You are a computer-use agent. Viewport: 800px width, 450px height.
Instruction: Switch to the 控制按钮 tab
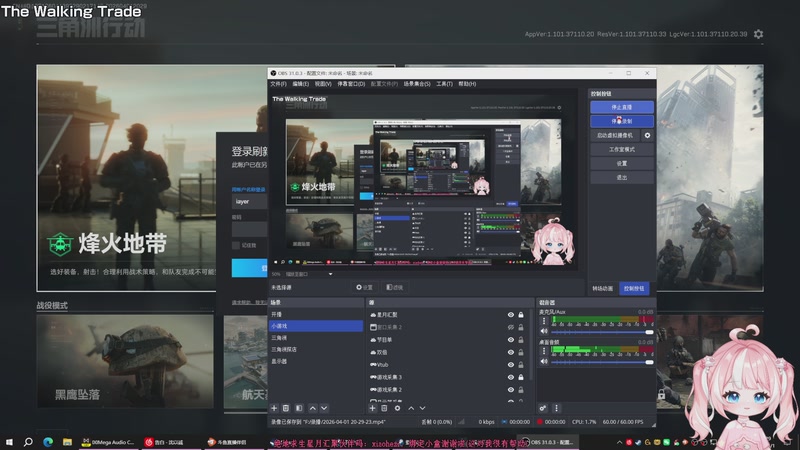pyautogui.click(x=634, y=288)
